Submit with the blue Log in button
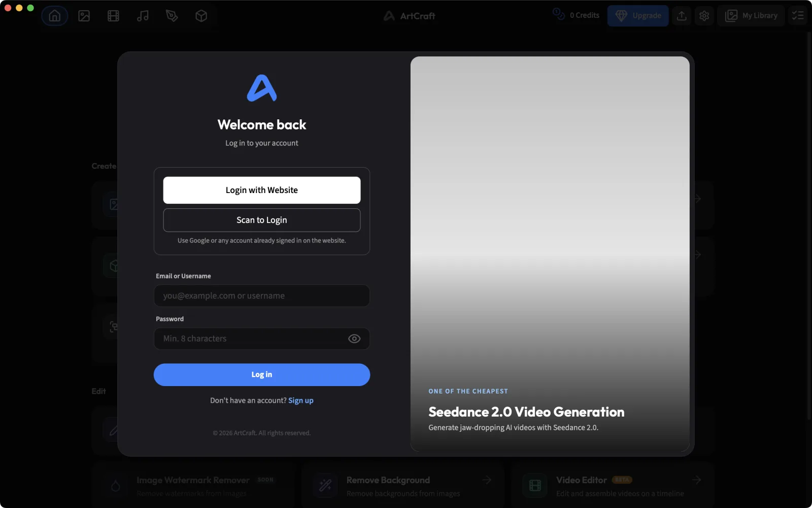 262,374
